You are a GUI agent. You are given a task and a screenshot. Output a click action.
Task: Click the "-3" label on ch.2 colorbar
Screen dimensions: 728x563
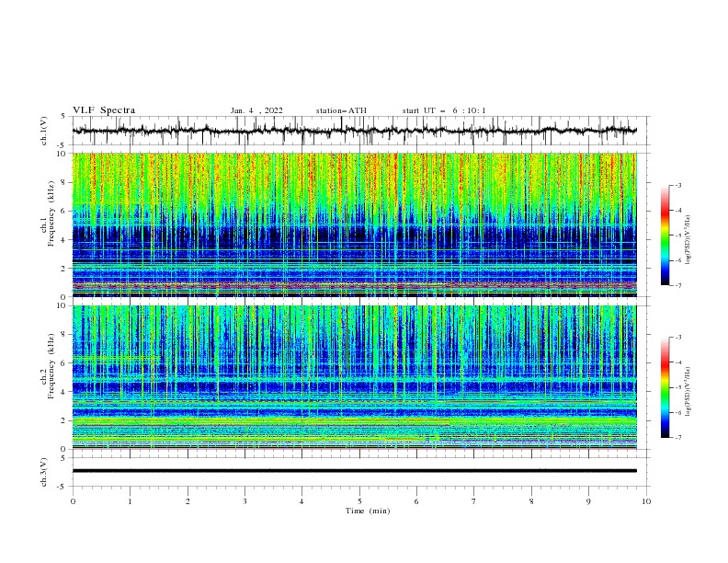[677, 338]
